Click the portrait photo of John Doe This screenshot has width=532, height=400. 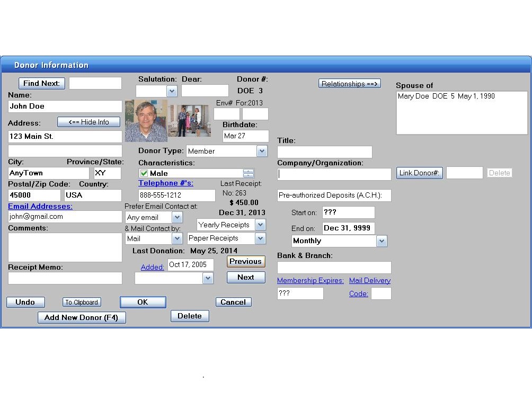(x=146, y=120)
